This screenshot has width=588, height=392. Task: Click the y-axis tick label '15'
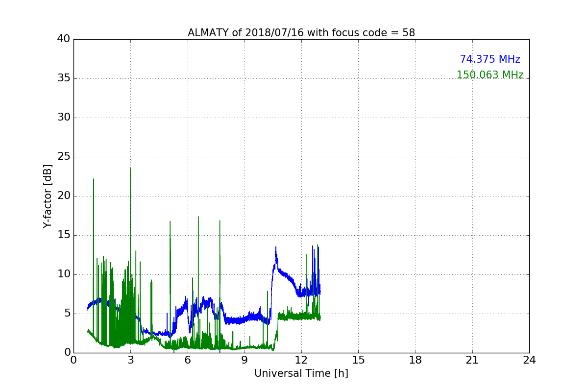pos(63,235)
